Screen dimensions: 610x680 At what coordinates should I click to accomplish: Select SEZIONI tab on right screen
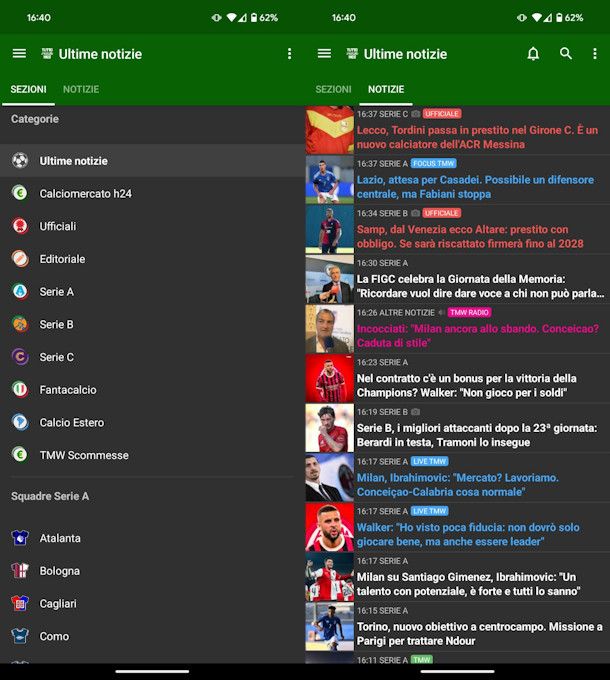(333, 89)
